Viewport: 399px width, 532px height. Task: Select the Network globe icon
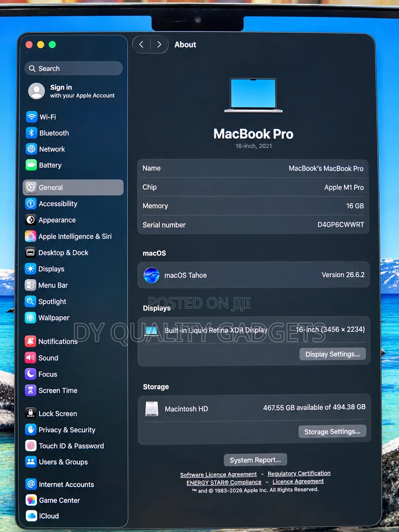tap(31, 149)
